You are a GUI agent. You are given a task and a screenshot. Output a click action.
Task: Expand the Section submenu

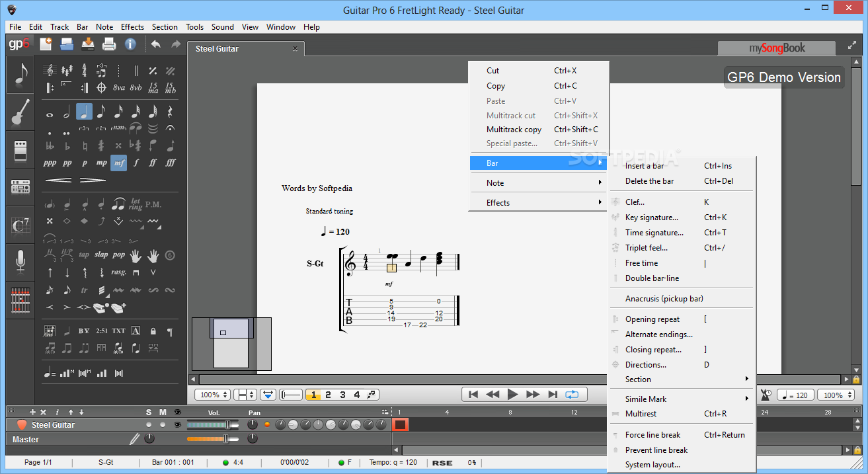click(x=681, y=379)
